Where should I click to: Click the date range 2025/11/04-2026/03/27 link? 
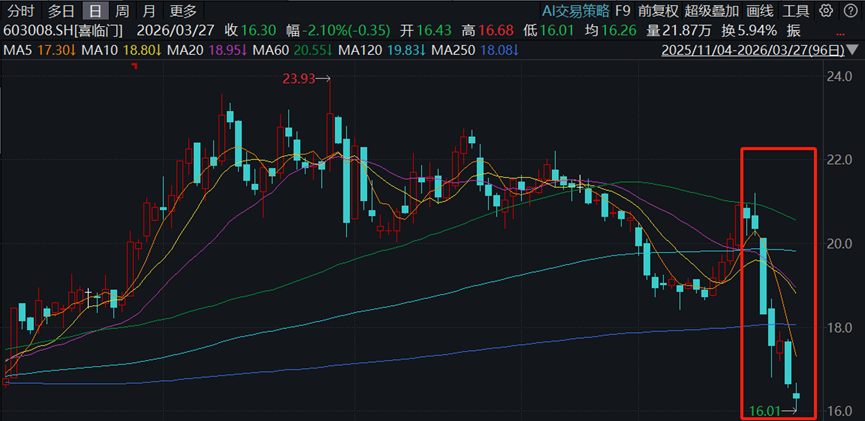753,51
